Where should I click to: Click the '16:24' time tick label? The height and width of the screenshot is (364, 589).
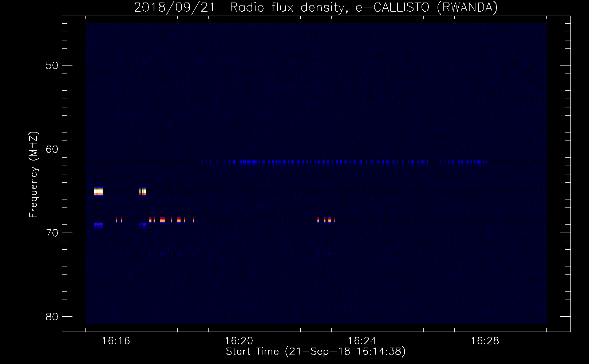362,341
